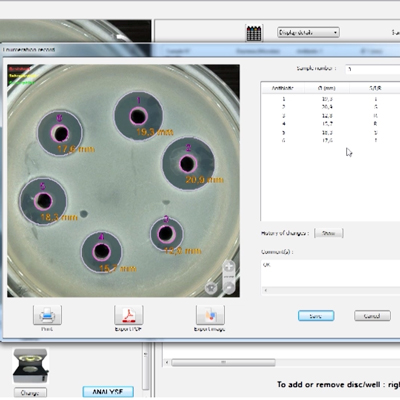Click the Export image icon
Screen dimensions: 400x400
(210, 315)
